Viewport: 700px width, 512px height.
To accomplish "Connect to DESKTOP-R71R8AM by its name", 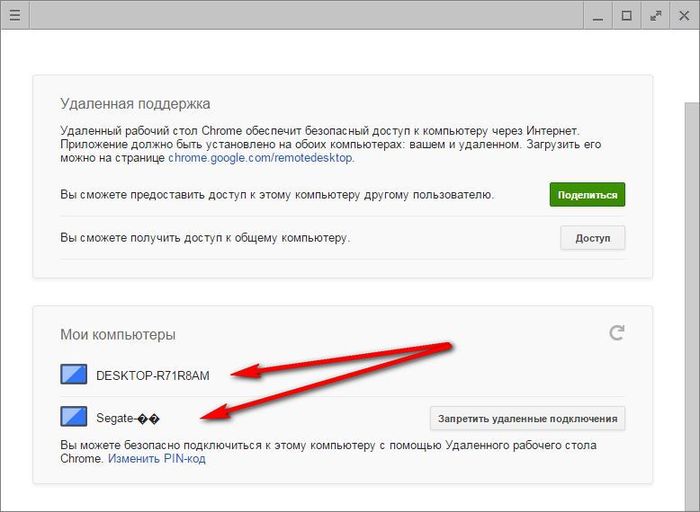I will (151, 376).
